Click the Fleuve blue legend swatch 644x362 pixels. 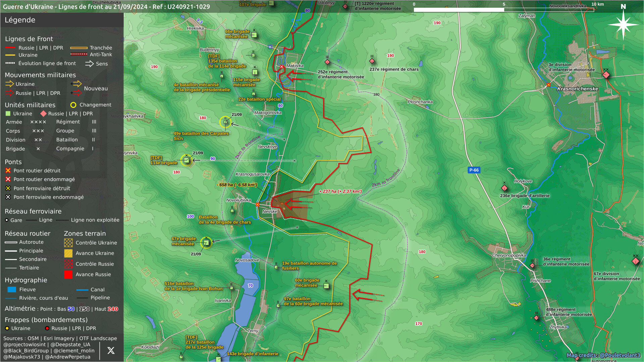[x=12, y=290]
